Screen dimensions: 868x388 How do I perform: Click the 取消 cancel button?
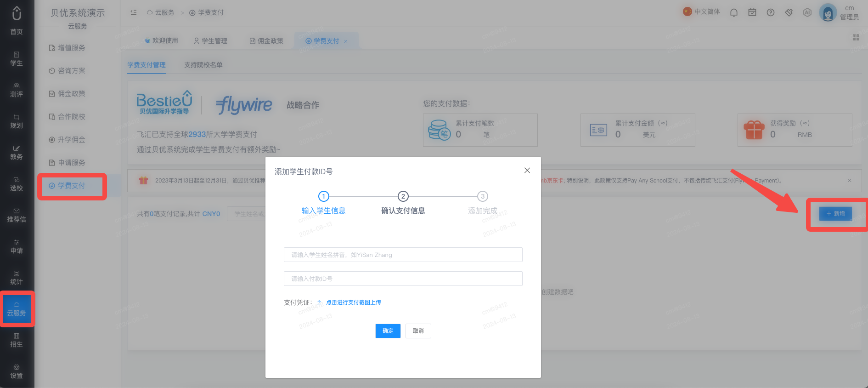[418, 331]
